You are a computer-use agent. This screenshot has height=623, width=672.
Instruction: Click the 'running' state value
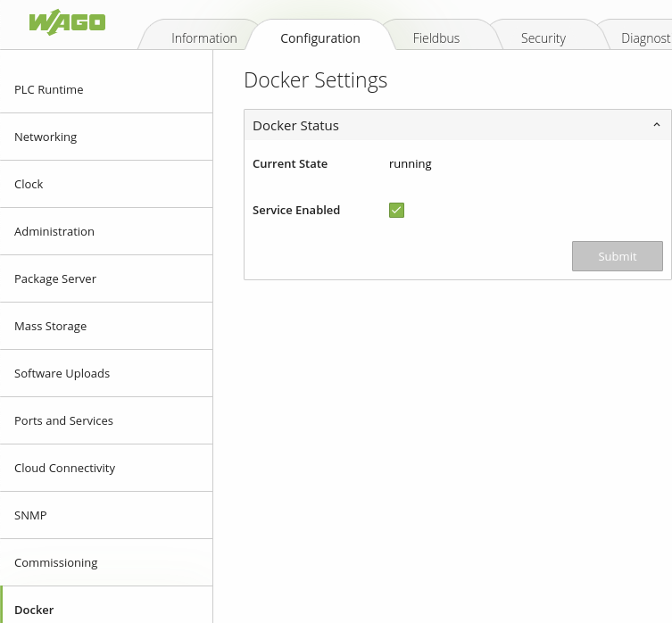411,164
